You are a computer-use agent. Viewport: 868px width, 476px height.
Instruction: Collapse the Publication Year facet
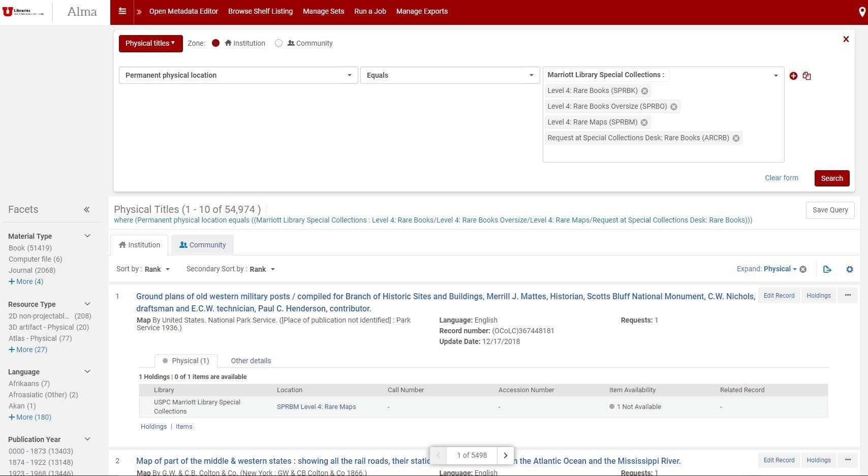point(87,439)
